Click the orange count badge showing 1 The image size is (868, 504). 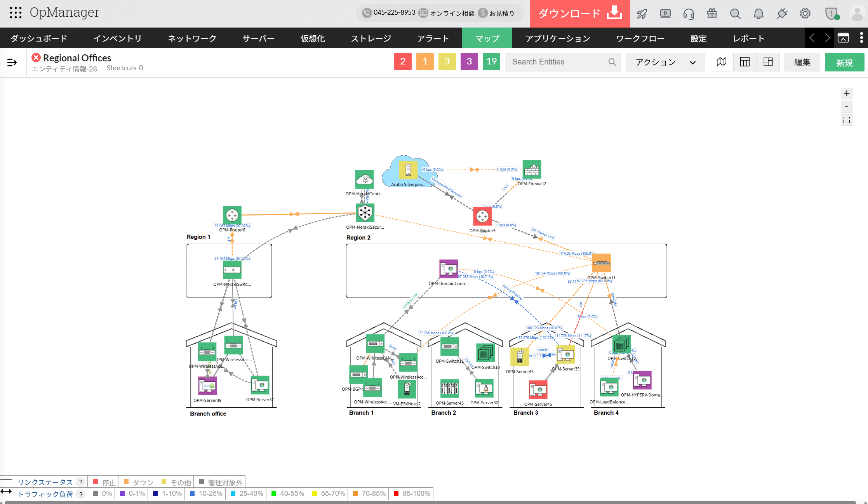pos(425,62)
